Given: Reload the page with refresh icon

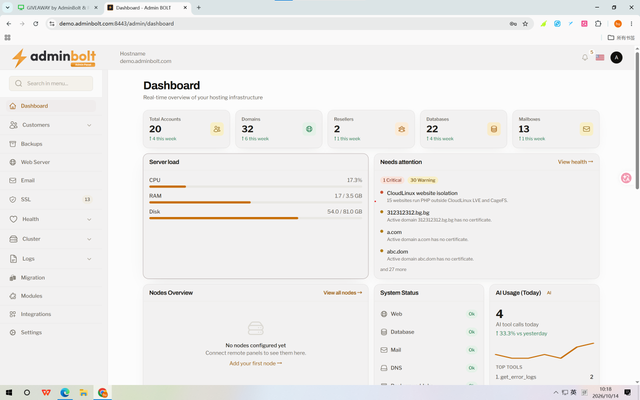Looking at the screenshot, I should point(36,24).
